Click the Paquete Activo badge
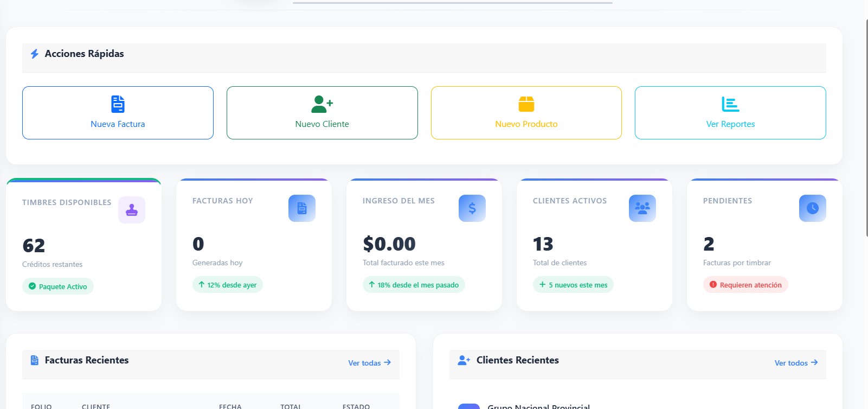The width and height of the screenshot is (868, 409). click(58, 286)
